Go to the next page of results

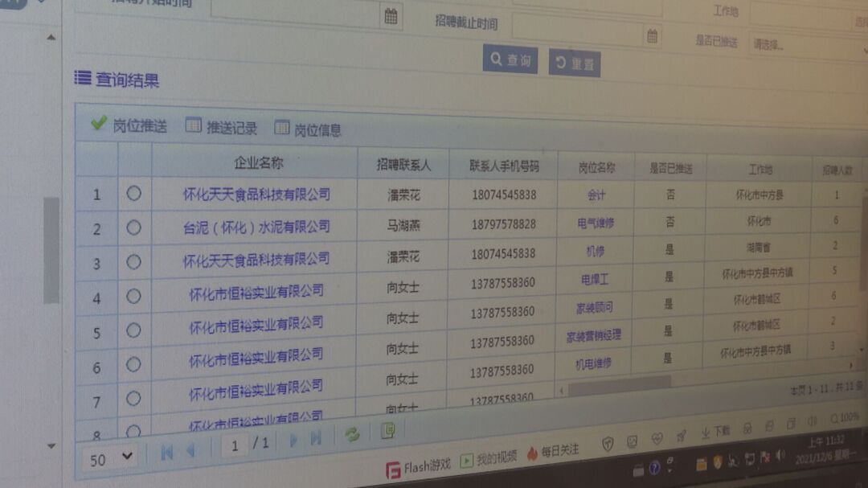[293, 441]
